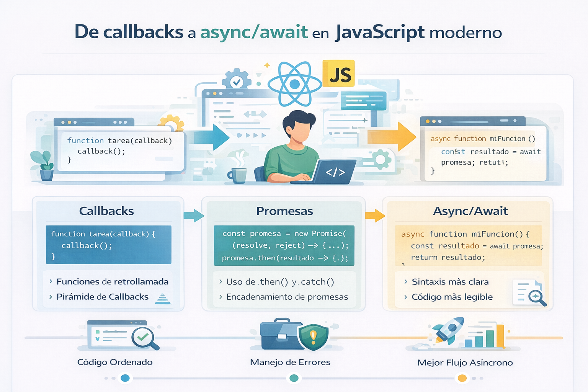The image size is (588, 392).
Task: Select the Callbacks card heading
Action: click(106, 211)
